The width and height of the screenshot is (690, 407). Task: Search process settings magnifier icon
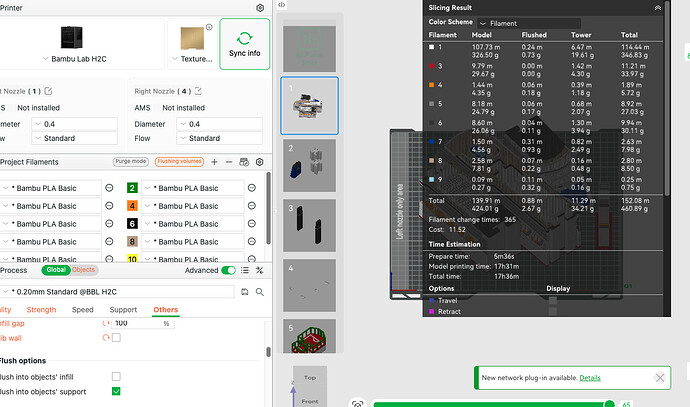pyautogui.click(x=260, y=292)
